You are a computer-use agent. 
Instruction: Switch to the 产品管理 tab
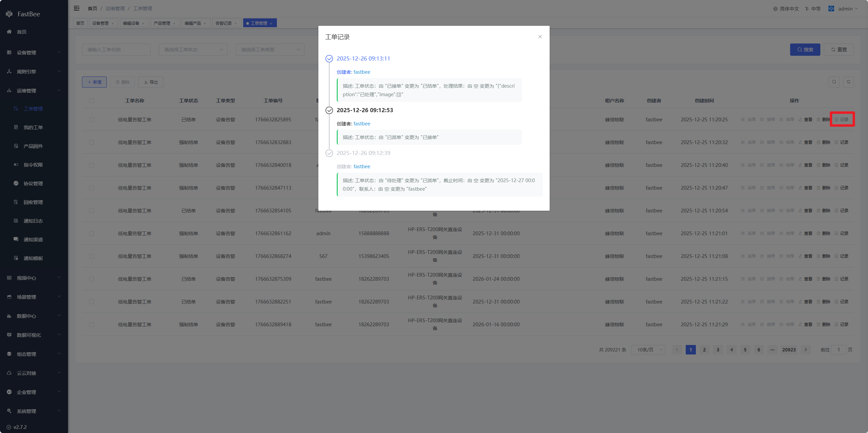pyautogui.click(x=162, y=23)
